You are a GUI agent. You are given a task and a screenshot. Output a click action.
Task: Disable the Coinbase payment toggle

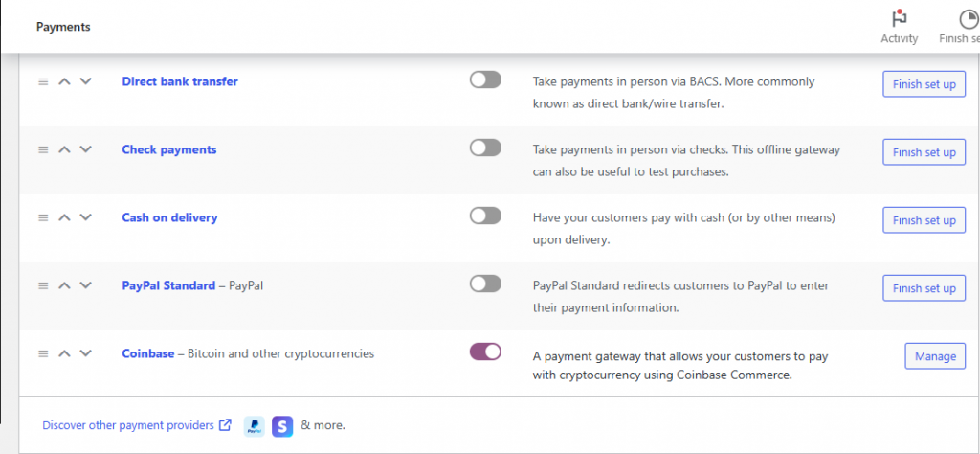(485, 352)
